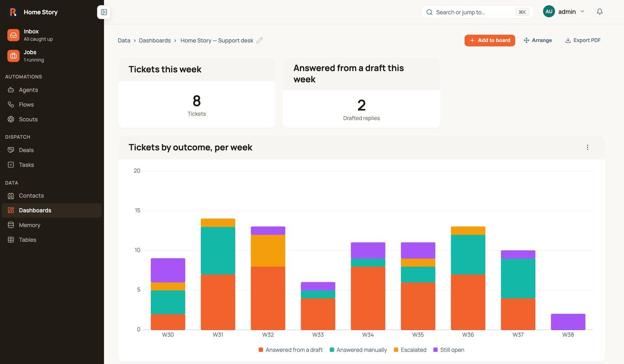This screenshot has width=624, height=364.
Task: Click the Home Story logo icon
Action: point(13,12)
